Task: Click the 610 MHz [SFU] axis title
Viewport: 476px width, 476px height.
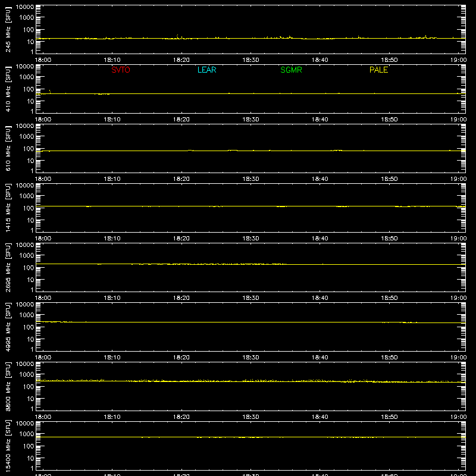Action: 8,148
